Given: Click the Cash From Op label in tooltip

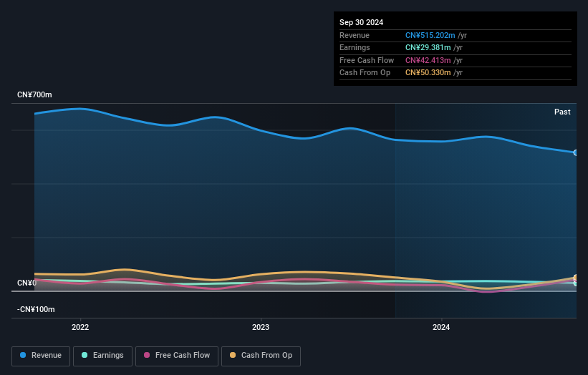Looking at the screenshot, I should point(365,73).
